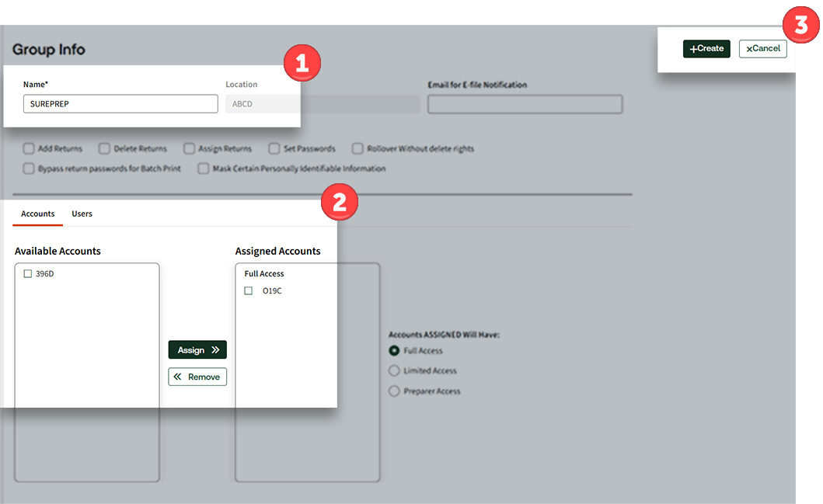This screenshot has width=823, height=504.
Task: Check the O19C assigned account
Action: pos(249,290)
